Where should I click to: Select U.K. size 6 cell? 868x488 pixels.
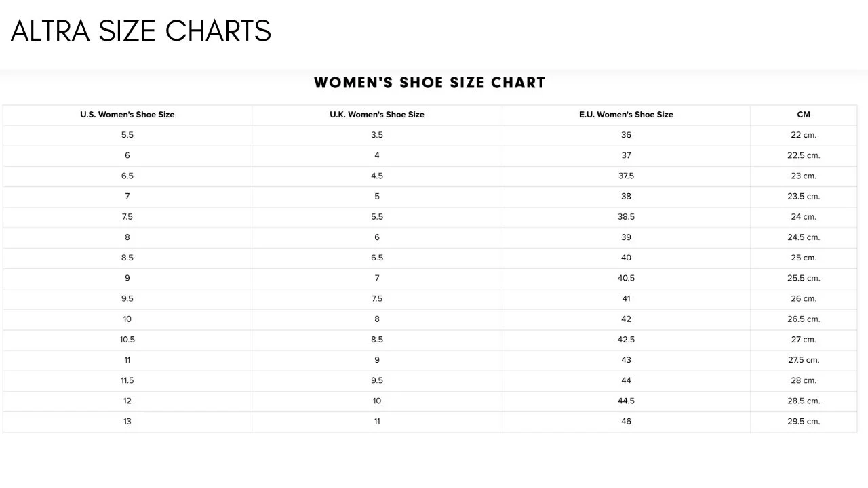point(377,237)
